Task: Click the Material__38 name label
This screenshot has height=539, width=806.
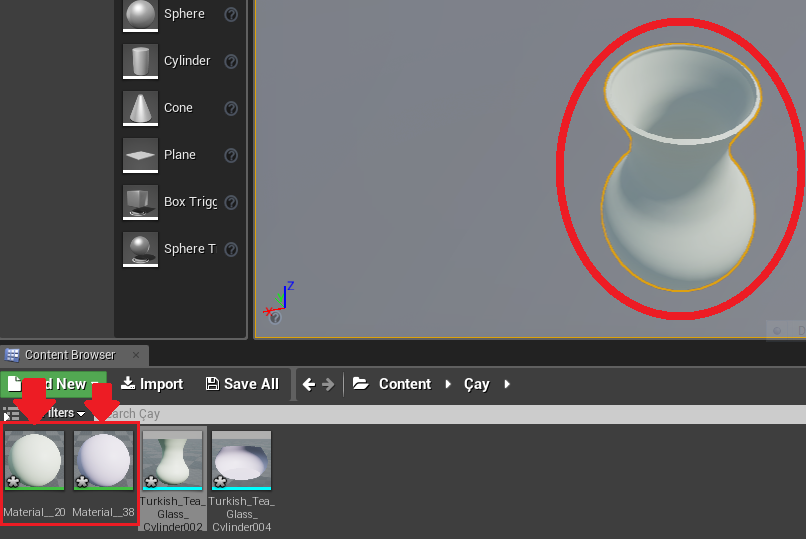Action: point(103,512)
